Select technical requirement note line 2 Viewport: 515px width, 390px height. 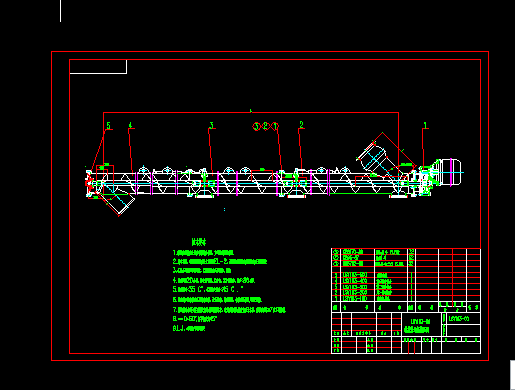coord(220,262)
